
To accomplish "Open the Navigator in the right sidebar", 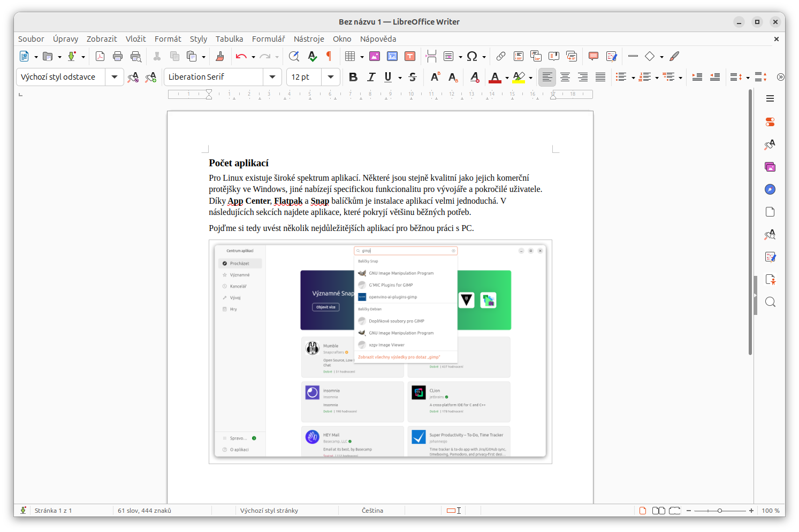I will pos(770,189).
